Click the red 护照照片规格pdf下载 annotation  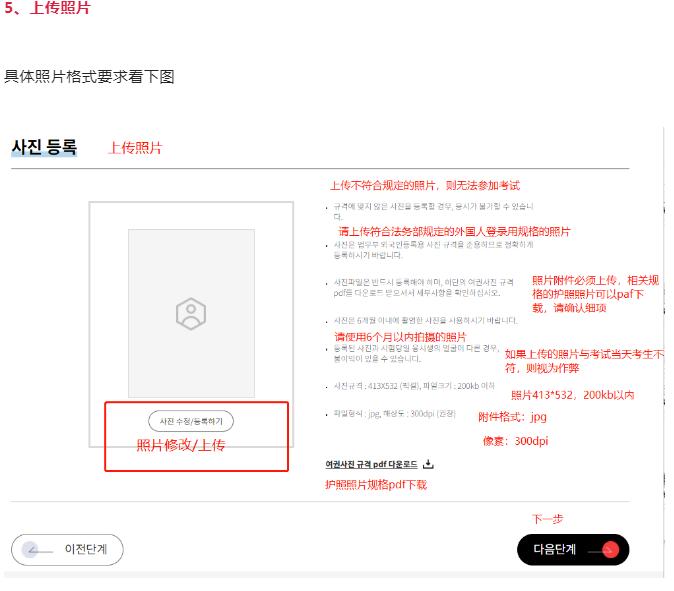376,485
